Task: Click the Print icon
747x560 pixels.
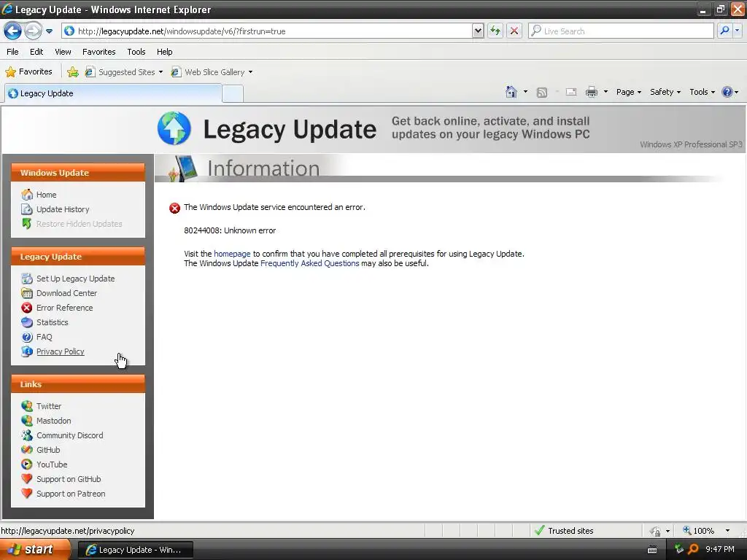Action: coord(591,92)
